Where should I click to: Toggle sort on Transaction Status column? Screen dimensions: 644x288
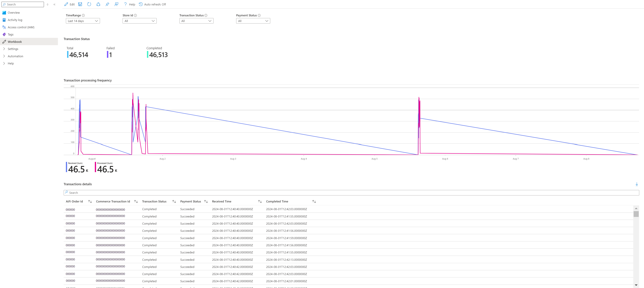pyautogui.click(x=174, y=201)
